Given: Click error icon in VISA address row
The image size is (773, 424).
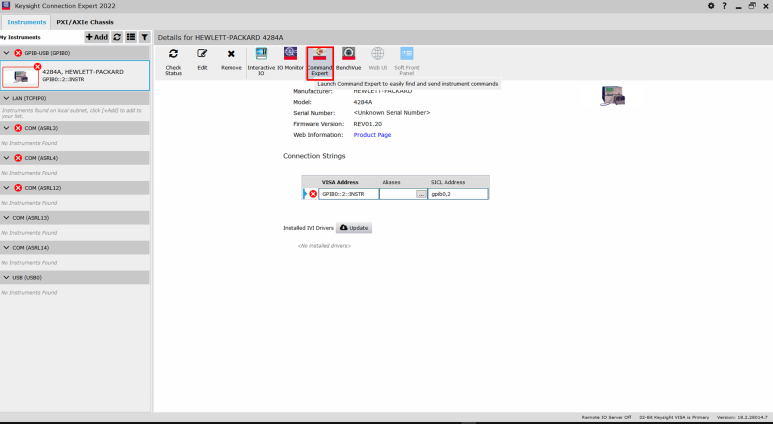Looking at the screenshot, I should pyautogui.click(x=313, y=194).
